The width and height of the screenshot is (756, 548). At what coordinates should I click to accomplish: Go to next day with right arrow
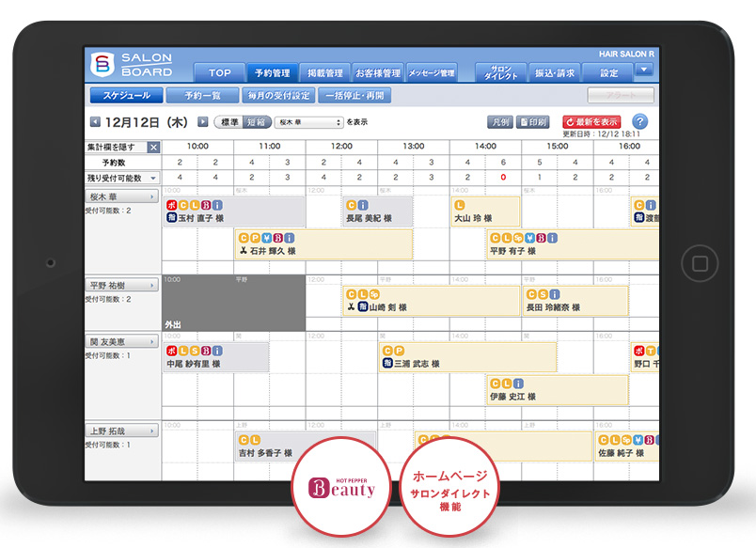point(203,122)
